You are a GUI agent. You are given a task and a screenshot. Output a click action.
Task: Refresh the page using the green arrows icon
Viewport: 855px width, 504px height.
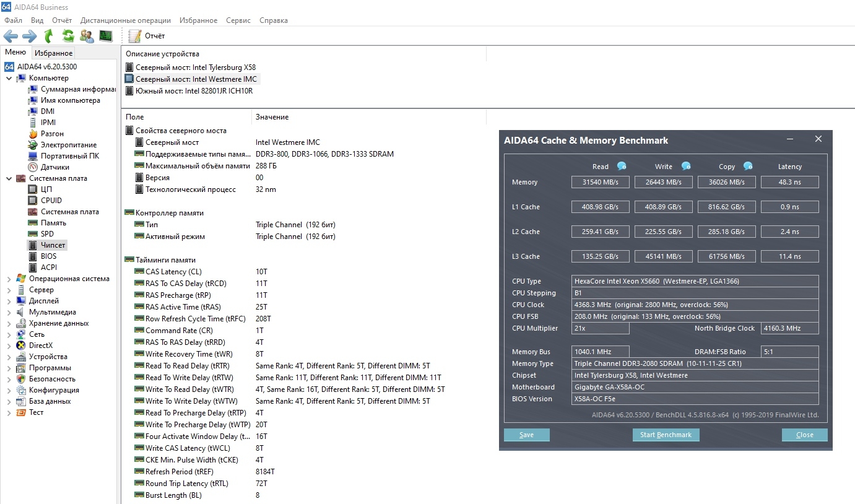(68, 36)
